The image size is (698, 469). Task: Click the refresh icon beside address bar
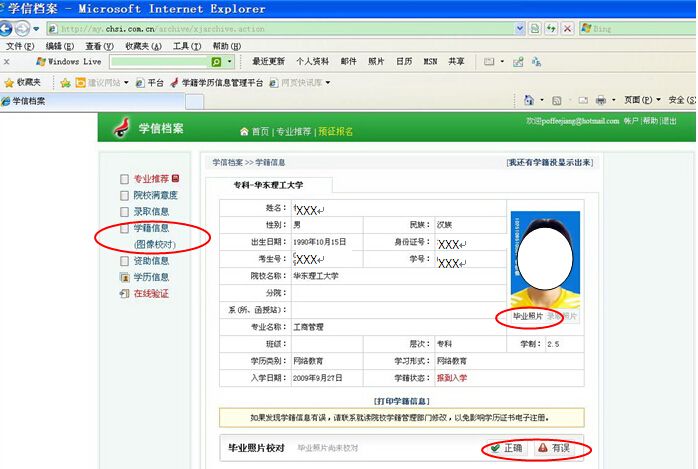click(x=550, y=29)
